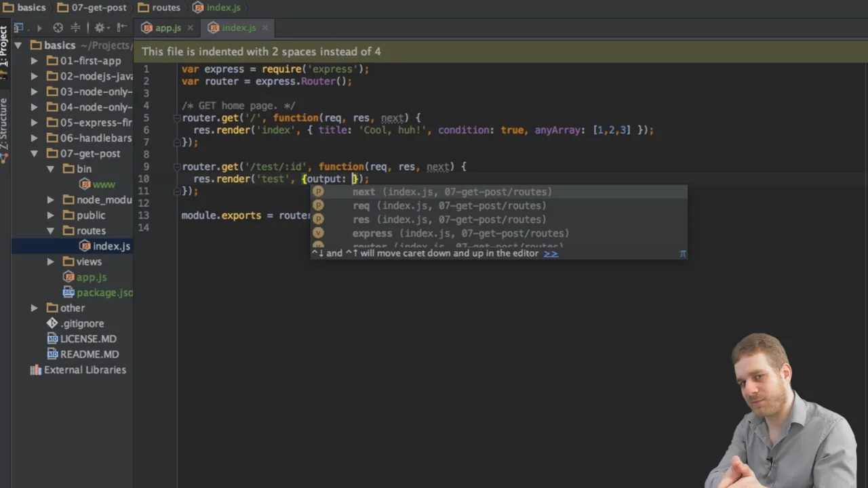Click the www file icon under bin
This screenshot has width=868, height=488.
tap(85, 184)
